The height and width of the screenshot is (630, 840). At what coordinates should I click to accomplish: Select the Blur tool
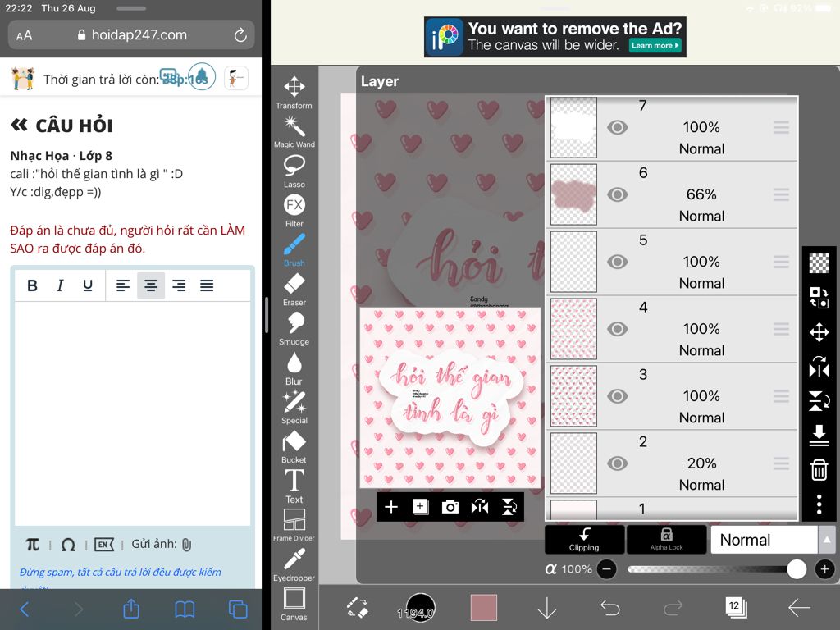294,368
